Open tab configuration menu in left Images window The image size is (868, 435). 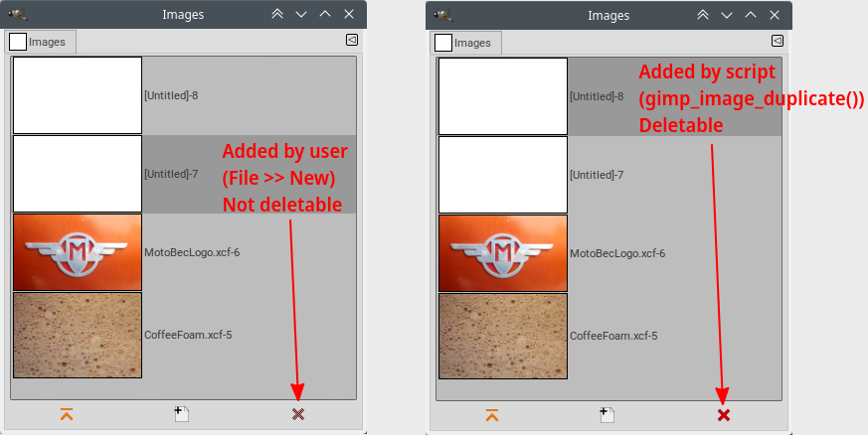coord(352,40)
